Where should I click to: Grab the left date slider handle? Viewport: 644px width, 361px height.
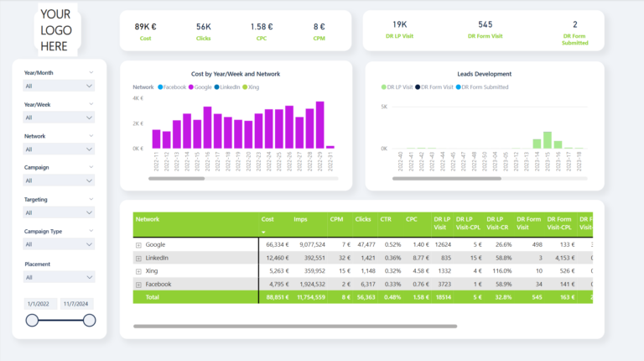click(32, 321)
